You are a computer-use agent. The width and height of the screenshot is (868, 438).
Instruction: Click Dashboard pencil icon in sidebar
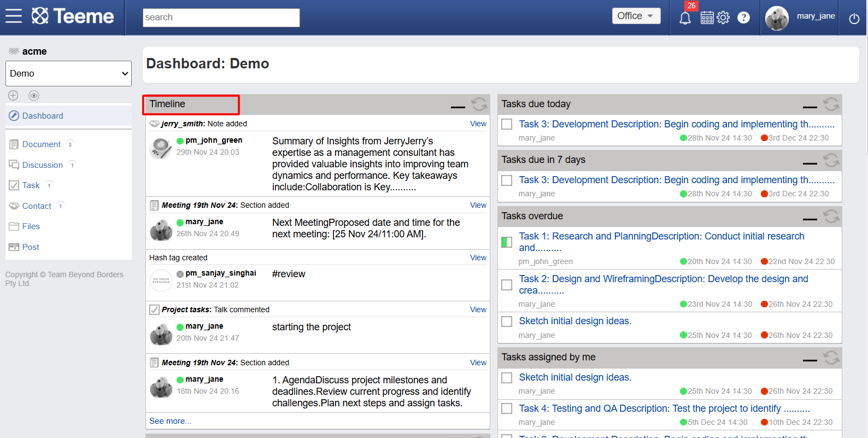point(14,116)
